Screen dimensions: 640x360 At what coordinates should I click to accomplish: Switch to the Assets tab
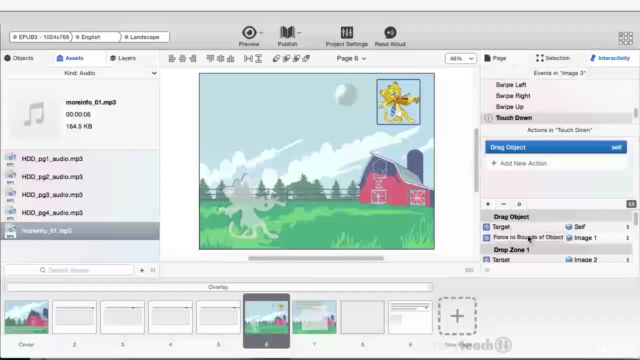click(x=70, y=58)
